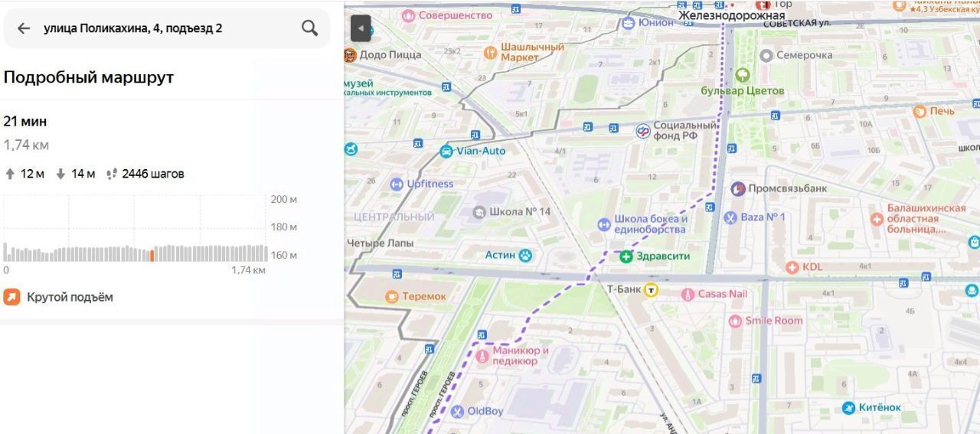Select the Здравсити pharmacy marker
This screenshot has height=434, width=980.
click(x=626, y=256)
